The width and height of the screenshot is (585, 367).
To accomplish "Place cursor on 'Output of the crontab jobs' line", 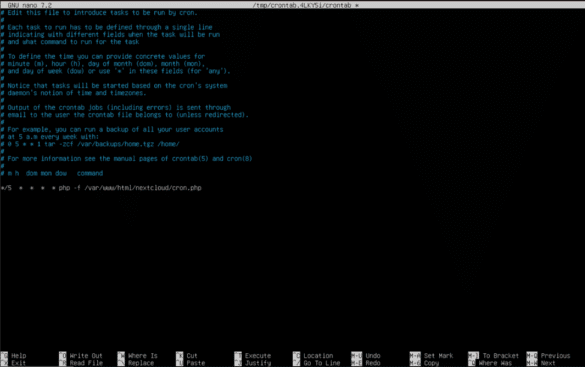I will 116,107.
